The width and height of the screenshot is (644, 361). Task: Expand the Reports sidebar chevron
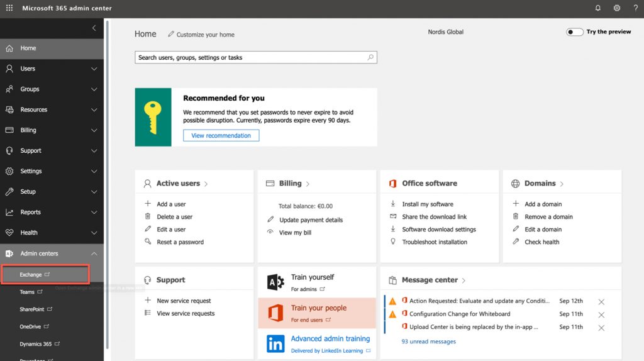pyautogui.click(x=94, y=213)
